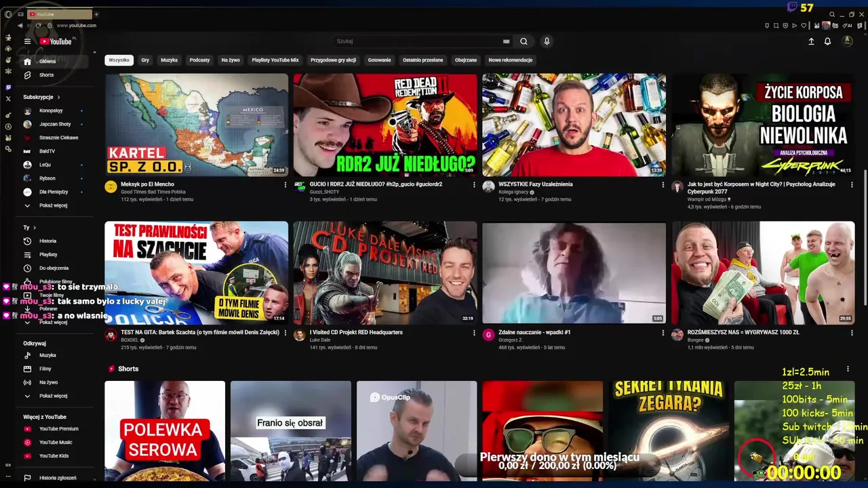The width and height of the screenshot is (868, 488).
Task: Open the on-screen keyboard icon in search
Action: (506, 41)
